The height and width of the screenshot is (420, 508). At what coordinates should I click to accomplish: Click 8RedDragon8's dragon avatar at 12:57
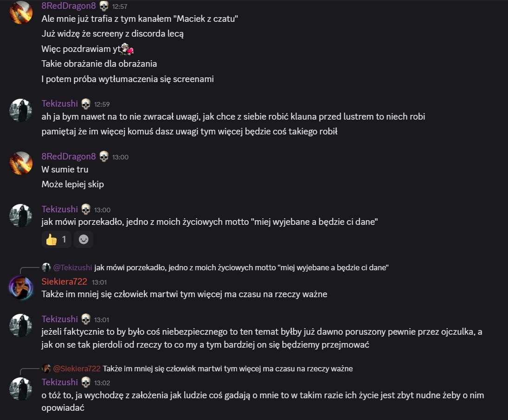(x=21, y=12)
